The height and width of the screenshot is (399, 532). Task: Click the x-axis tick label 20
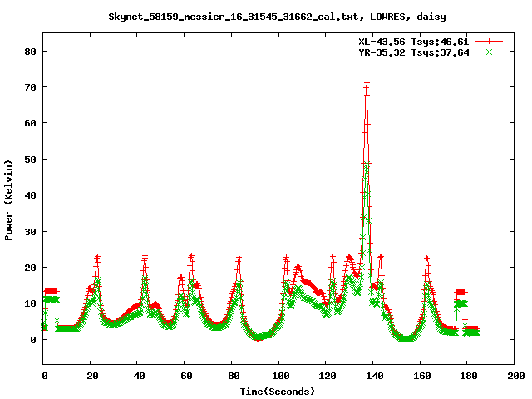coord(92,376)
